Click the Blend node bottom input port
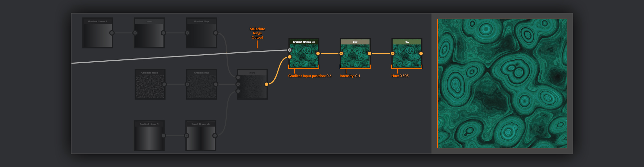 click(x=238, y=91)
